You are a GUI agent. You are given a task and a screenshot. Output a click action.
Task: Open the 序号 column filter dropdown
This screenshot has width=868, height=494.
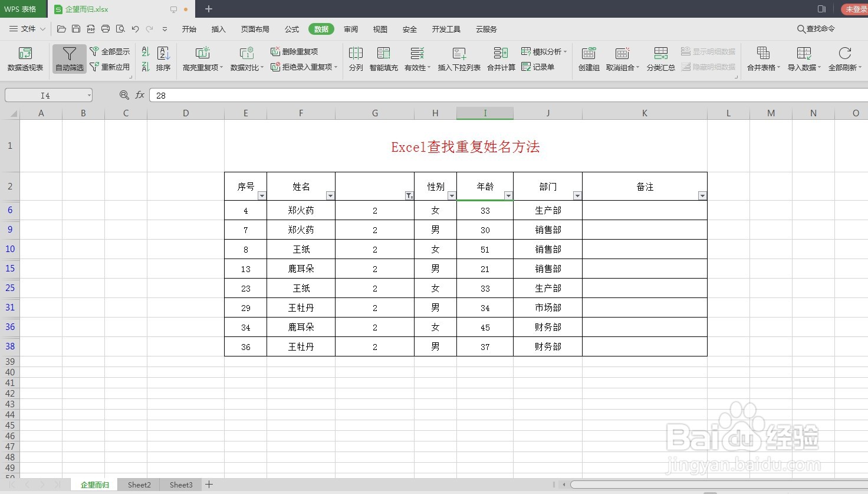tap(262, 196)
